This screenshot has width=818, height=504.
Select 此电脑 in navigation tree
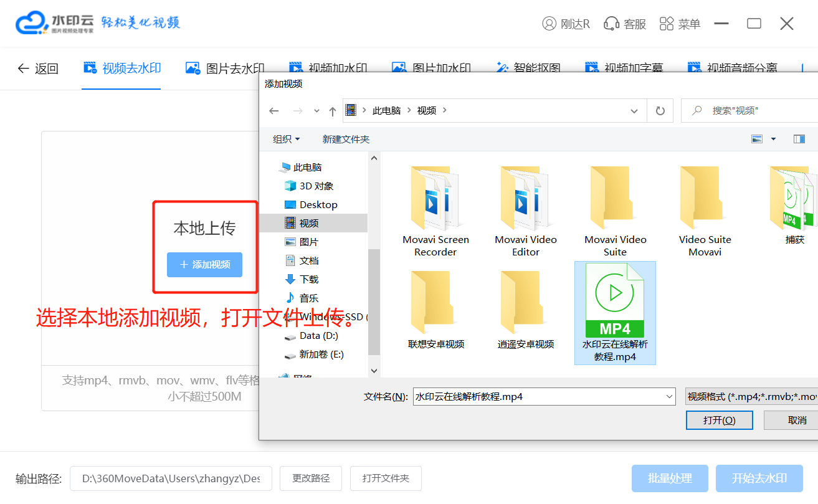click(x=308, y=167)
